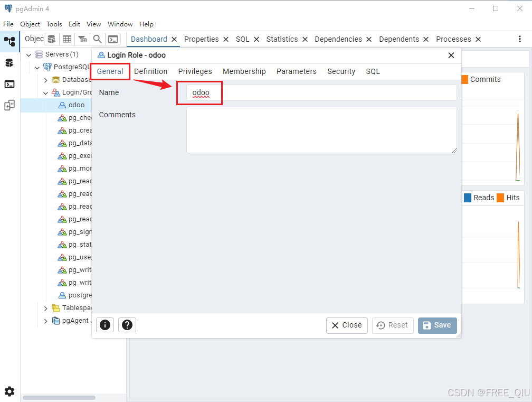Click the Query Tool toolbar icon
Screen dimensions: 532x402
click(52, 39)
